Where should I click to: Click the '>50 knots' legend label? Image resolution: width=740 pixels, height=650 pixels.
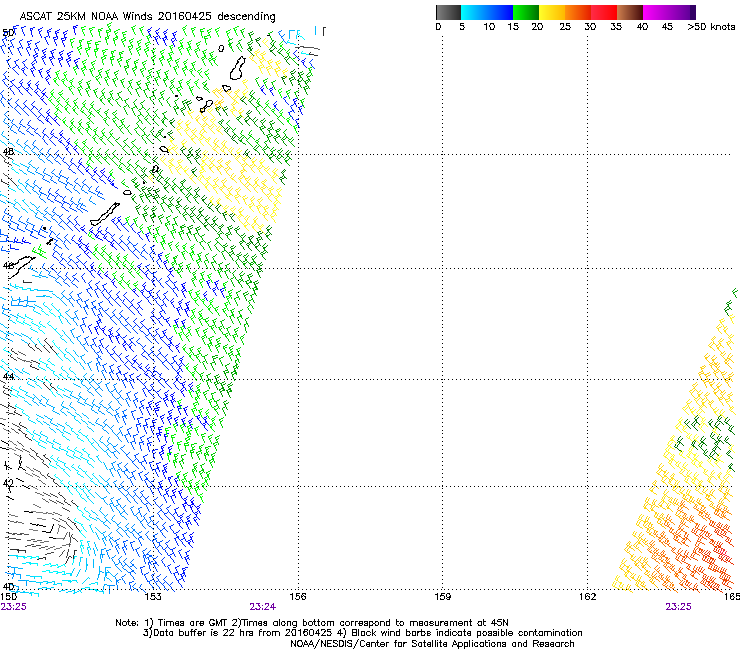point(711,27)
